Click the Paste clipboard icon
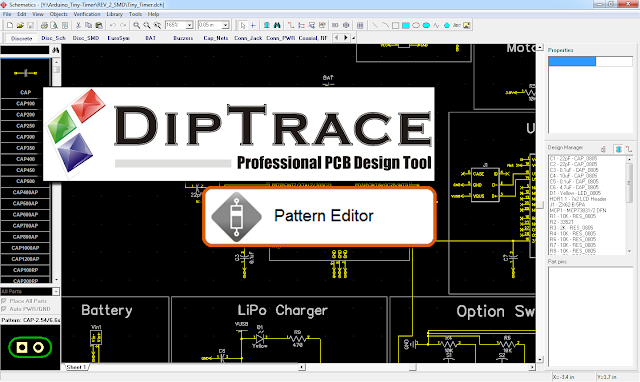 tap(98, 25)
